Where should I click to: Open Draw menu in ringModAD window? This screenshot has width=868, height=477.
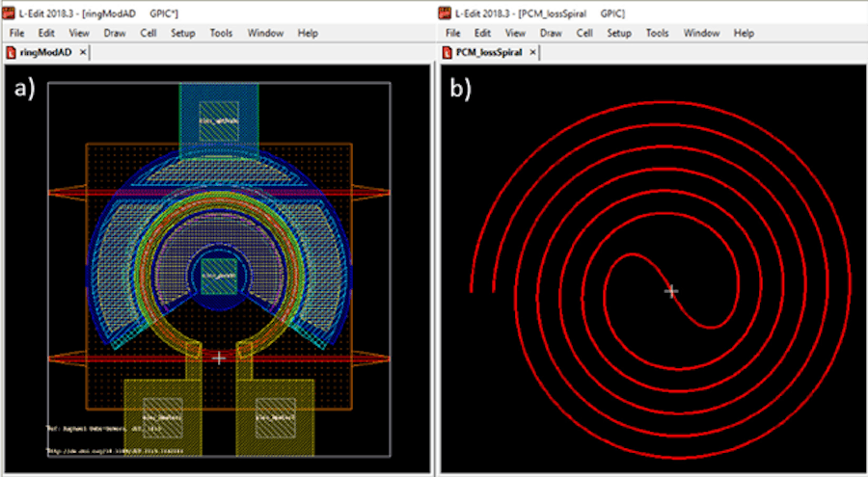[x=115, y=33]
